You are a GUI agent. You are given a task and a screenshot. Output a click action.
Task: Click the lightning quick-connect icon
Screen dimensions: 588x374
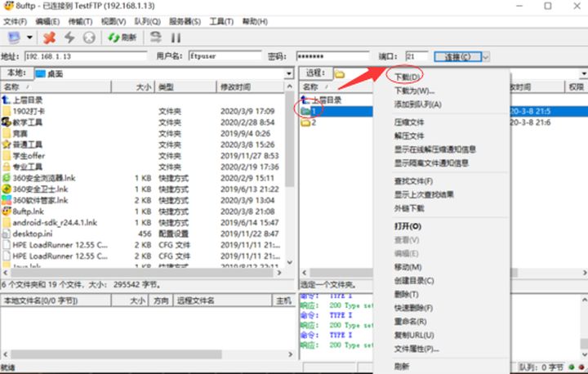coord(69,38)
